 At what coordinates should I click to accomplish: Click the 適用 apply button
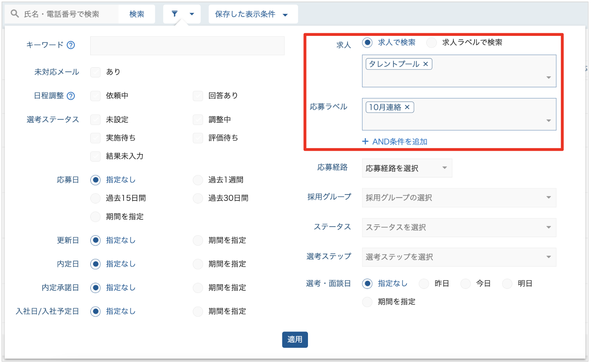(x=295, y=340)
